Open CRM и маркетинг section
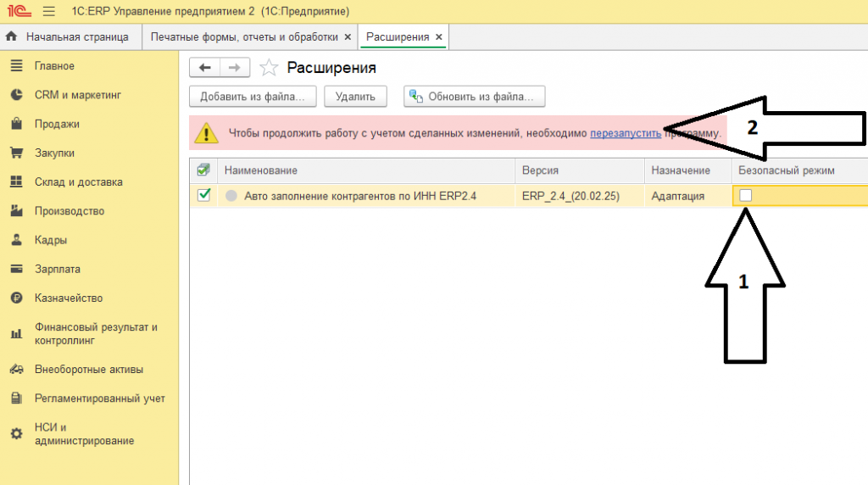868x485 pixels. pyautogui.click(x=77, y=95)
